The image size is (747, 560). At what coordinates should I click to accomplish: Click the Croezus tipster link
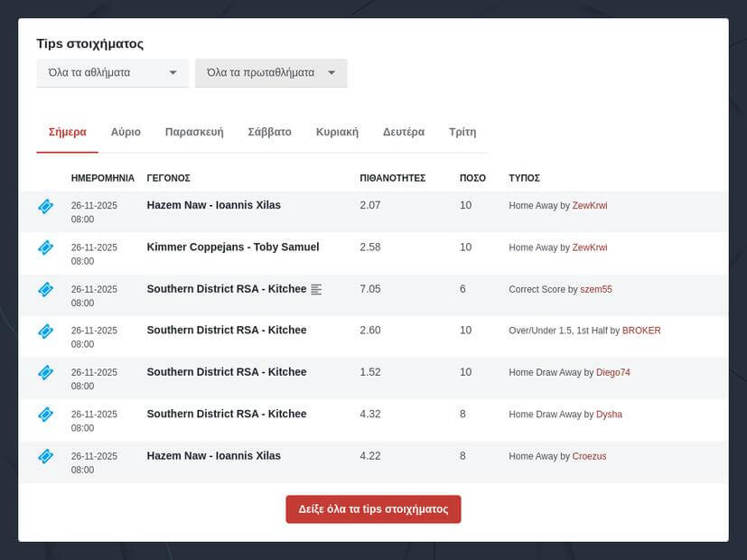point(589,456)
